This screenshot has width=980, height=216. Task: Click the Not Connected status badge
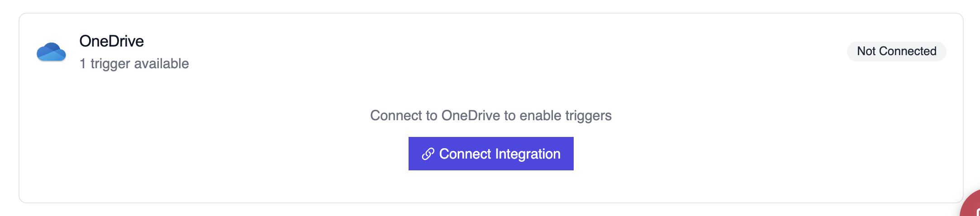point(896,52)
